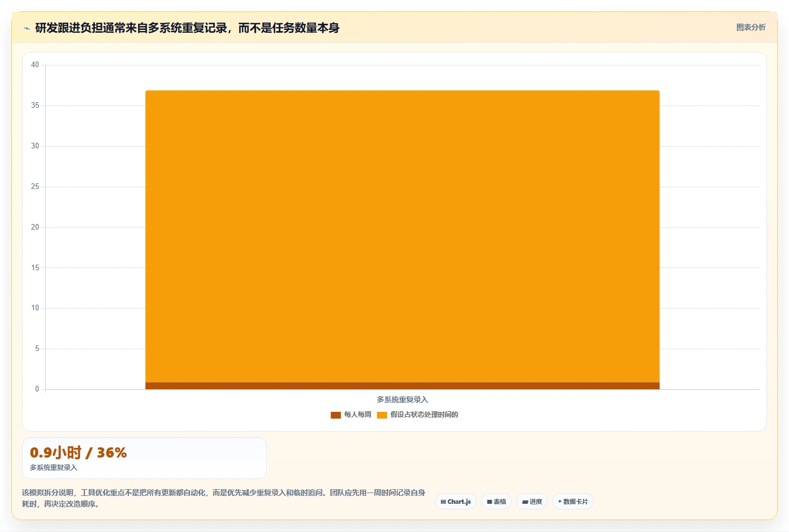The height and width of the screenshot is (532, 789).
Task: Click the dark brown bottom bar segment
Action: (x=402, y=386)
